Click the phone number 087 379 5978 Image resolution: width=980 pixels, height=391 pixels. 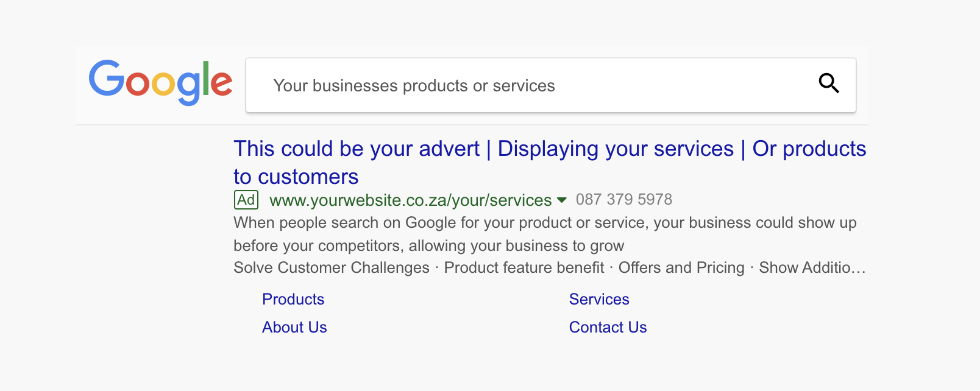[x=623, y=200]
